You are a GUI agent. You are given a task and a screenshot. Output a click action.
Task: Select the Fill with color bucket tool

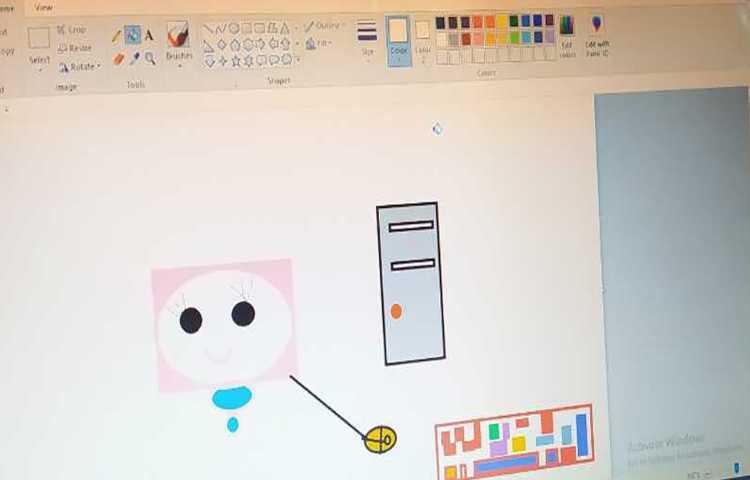(x=132, y=35)
